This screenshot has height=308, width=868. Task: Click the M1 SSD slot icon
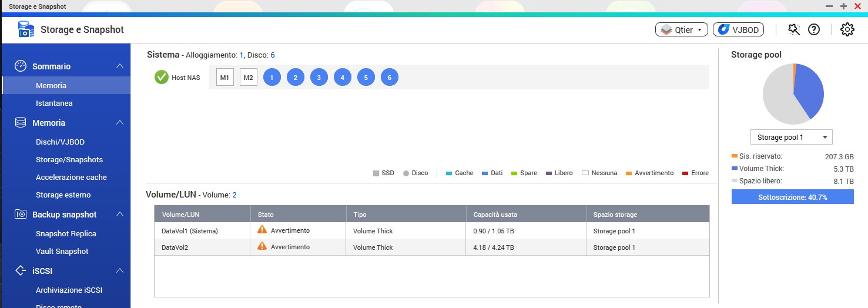pyautogui.click(x=224, y=78)
